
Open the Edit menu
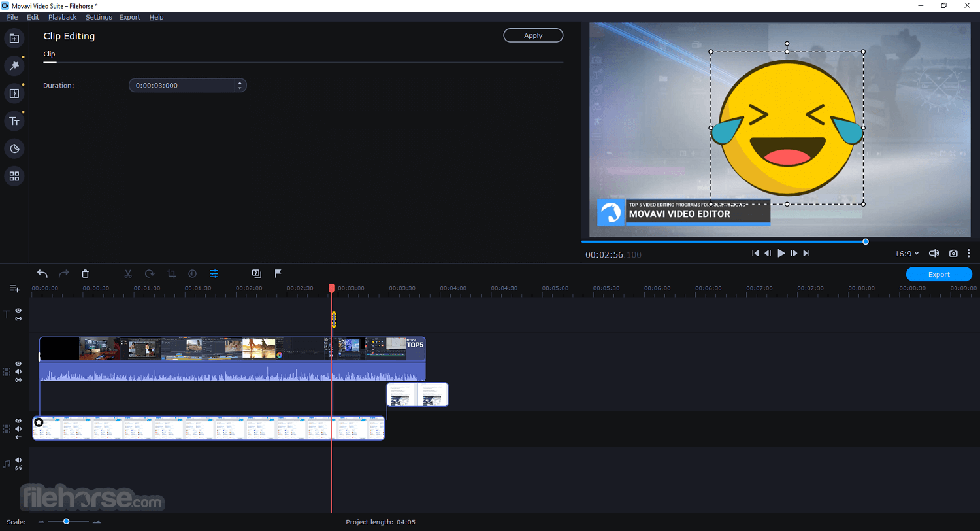[x=33, y=17]
